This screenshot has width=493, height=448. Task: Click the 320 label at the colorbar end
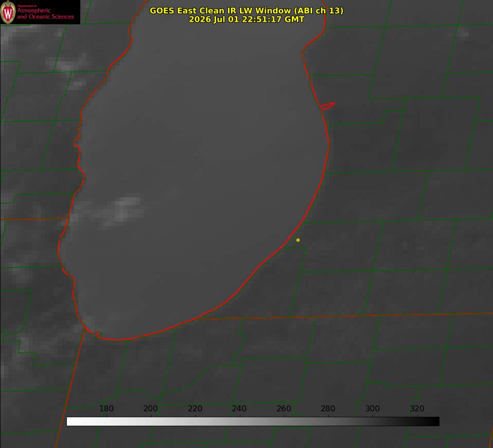[x=417, y=408]
